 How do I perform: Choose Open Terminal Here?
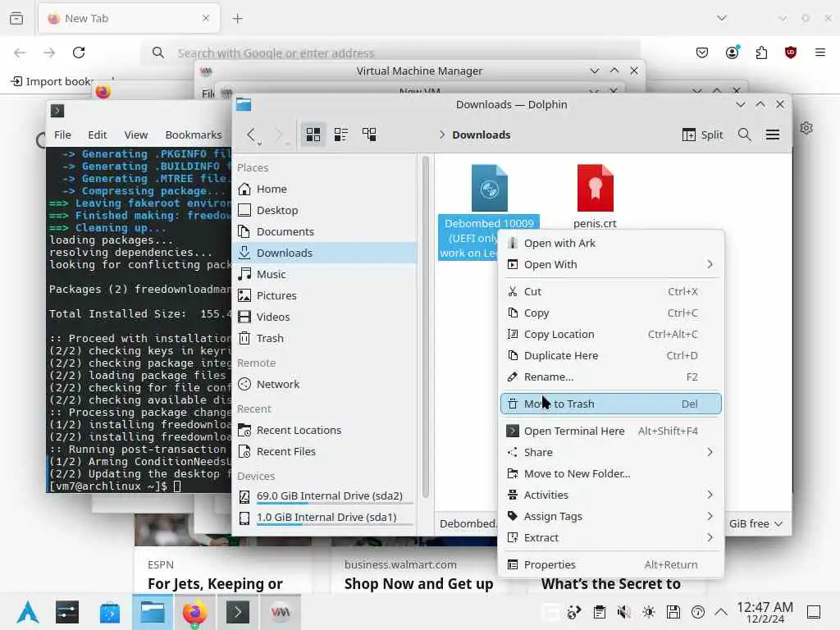coord(610,431)
